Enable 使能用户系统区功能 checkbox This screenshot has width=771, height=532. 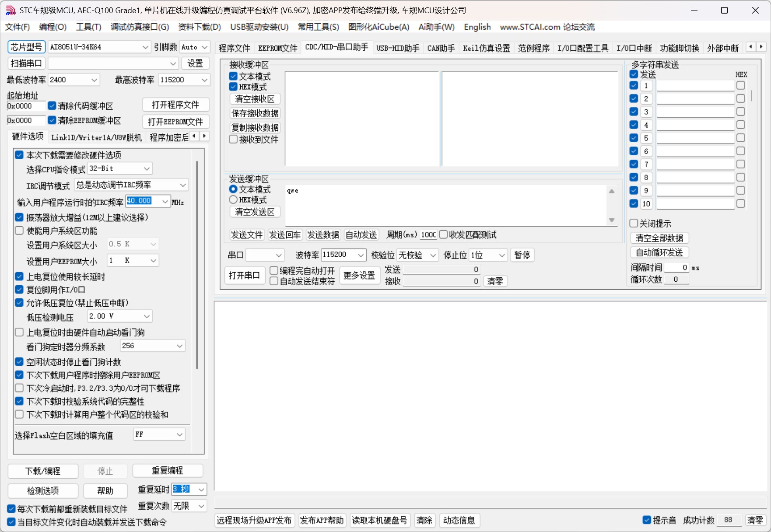19,230
